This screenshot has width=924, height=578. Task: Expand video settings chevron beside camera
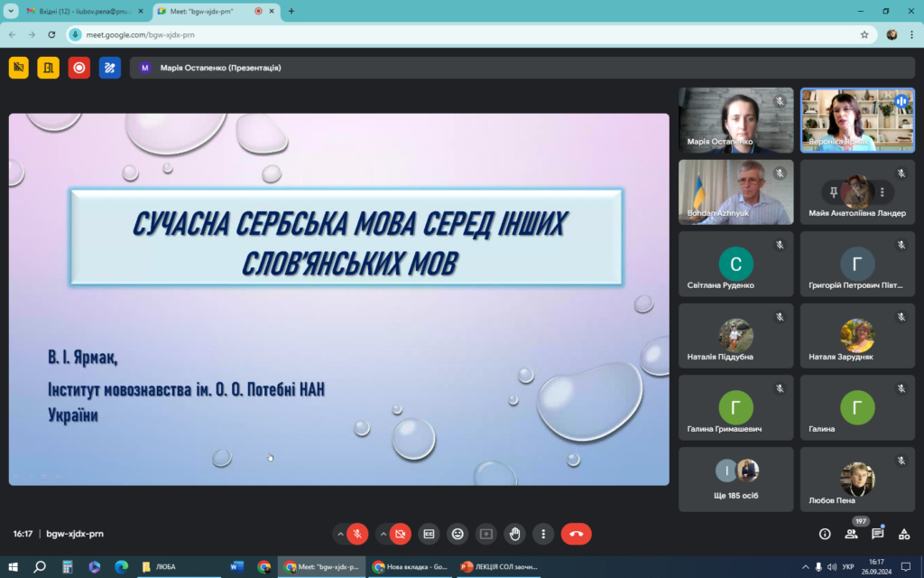coord(383,534)
